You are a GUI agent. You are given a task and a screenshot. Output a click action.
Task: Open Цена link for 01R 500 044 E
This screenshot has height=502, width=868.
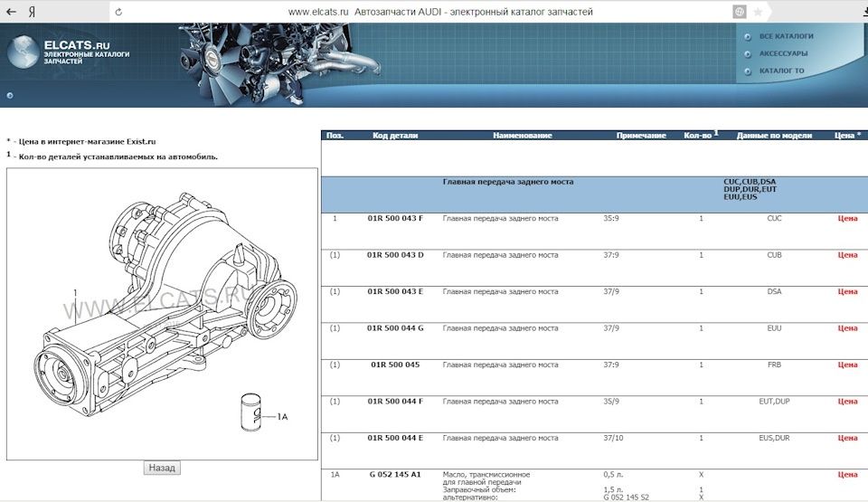[x=847, y=438]
